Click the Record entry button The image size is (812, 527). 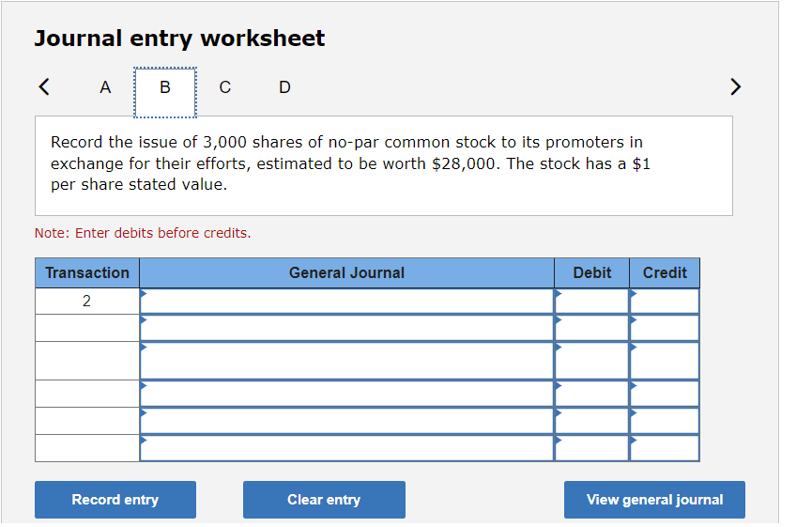[115, 500]
